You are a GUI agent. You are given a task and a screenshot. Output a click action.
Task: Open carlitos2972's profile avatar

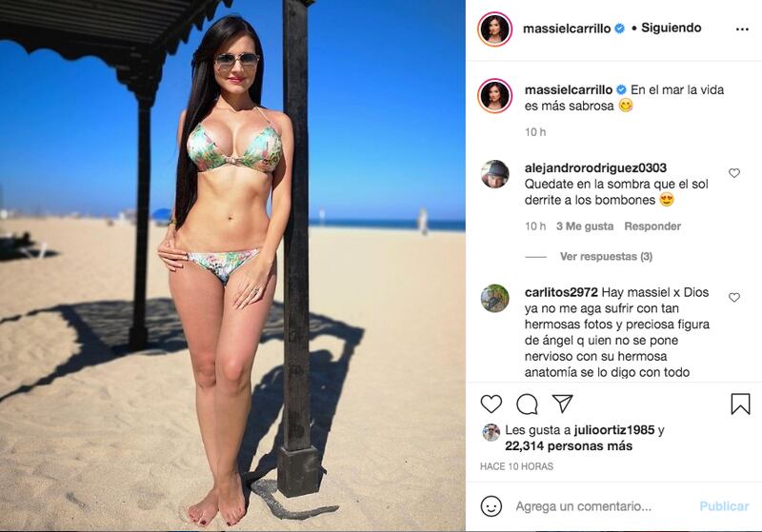coord(494,298)
